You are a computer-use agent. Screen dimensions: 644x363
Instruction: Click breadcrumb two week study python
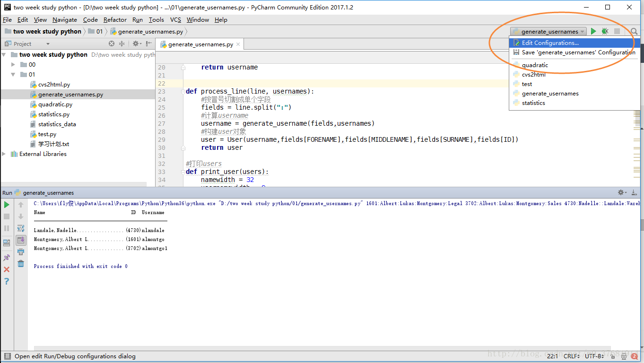43,31
